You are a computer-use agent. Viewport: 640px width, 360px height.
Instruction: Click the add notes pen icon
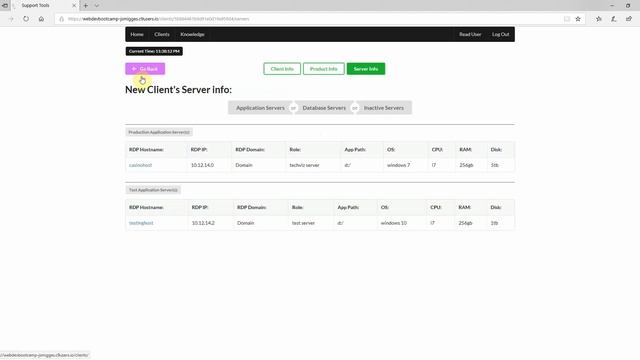(x=613, y=19)
